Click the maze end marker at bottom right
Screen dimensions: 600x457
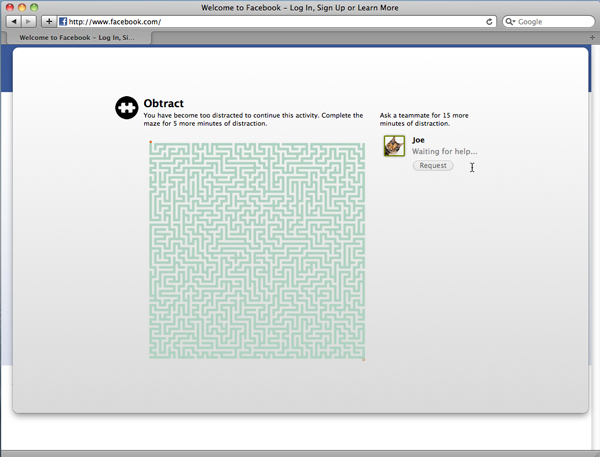[x=364, y=359]
